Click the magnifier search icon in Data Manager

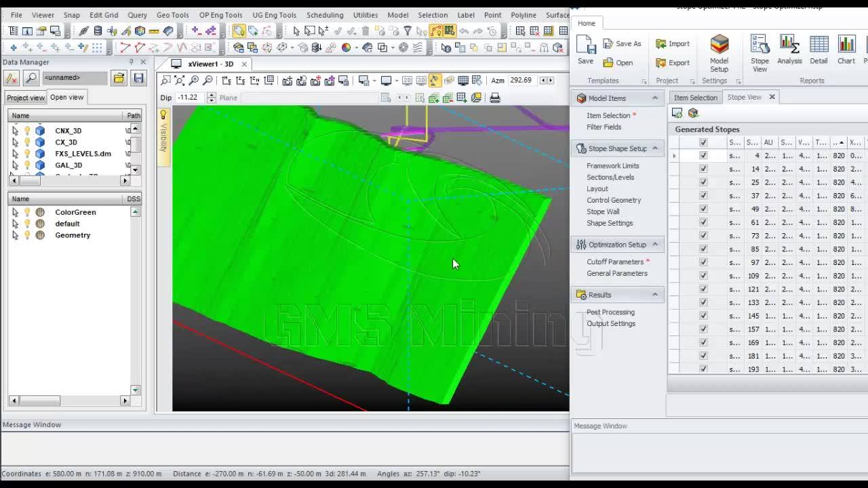click(x=31, y=77)
